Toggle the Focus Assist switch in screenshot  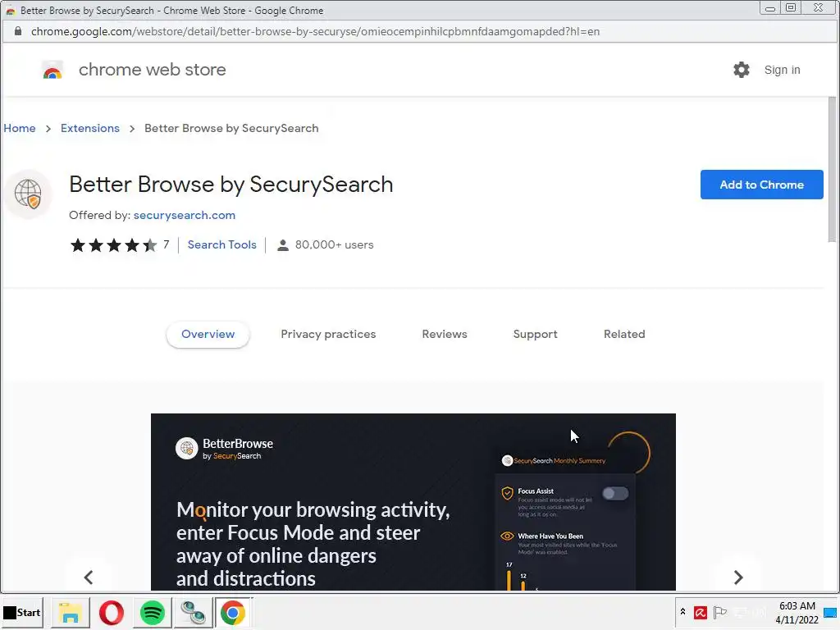615,493
